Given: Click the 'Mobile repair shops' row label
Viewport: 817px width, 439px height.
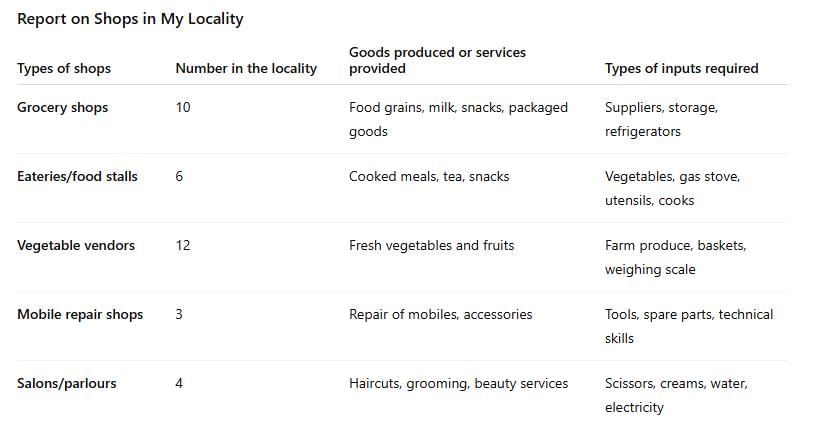Looking at the screenshot, I should coord(80,314).
